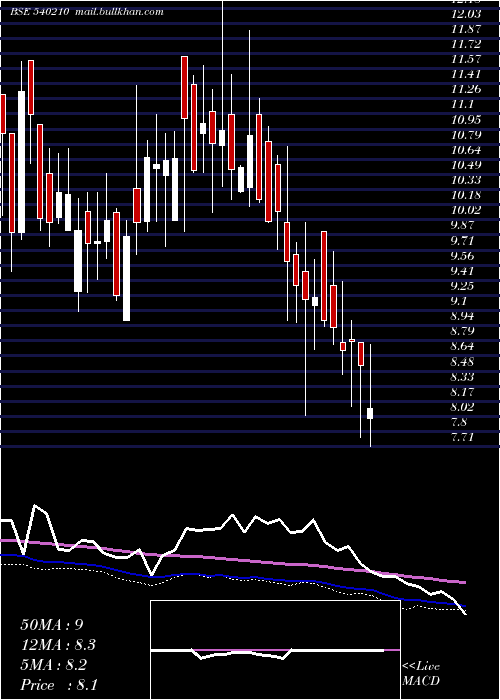This screenshot has height=700, width=500.
Task: Select the 8.33 price axis label
Action: pos(464,377)
